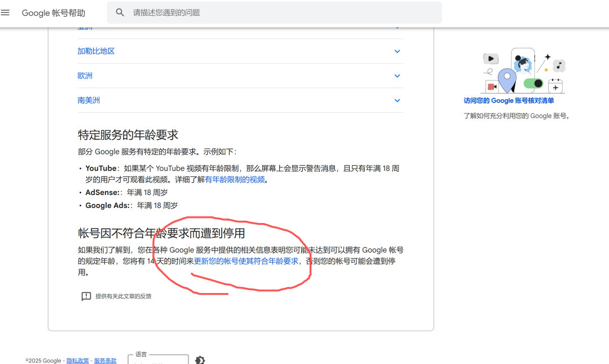Image resolution: width=609 pixels, height=364 pixels.
Task: Expand the 亚洲 region section
Action: (397, 26)
